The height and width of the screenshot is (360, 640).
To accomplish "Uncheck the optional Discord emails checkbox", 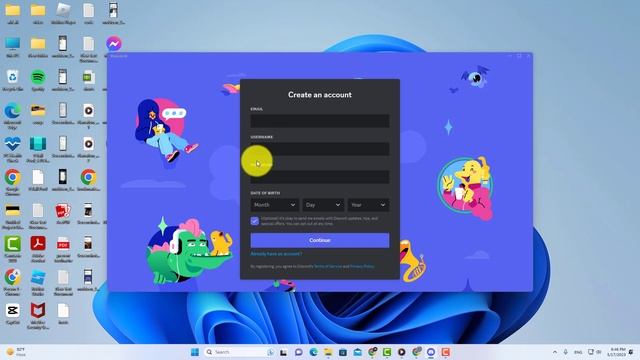I will [x=255, y=221].
